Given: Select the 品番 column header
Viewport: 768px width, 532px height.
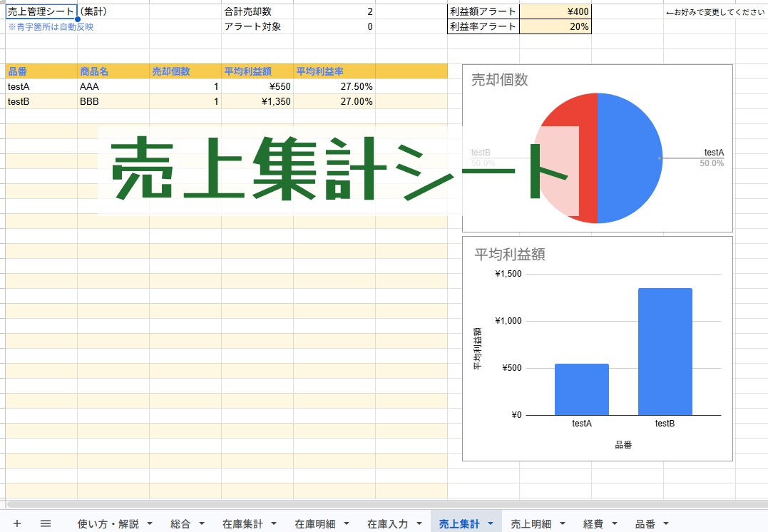Looking at the screenshot, I should coord(41,71).
